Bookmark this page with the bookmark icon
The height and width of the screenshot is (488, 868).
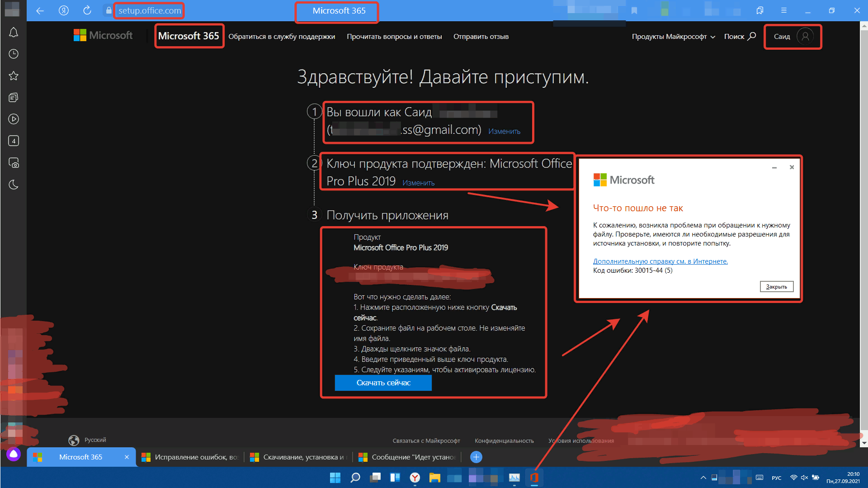(x=634, y=10)
